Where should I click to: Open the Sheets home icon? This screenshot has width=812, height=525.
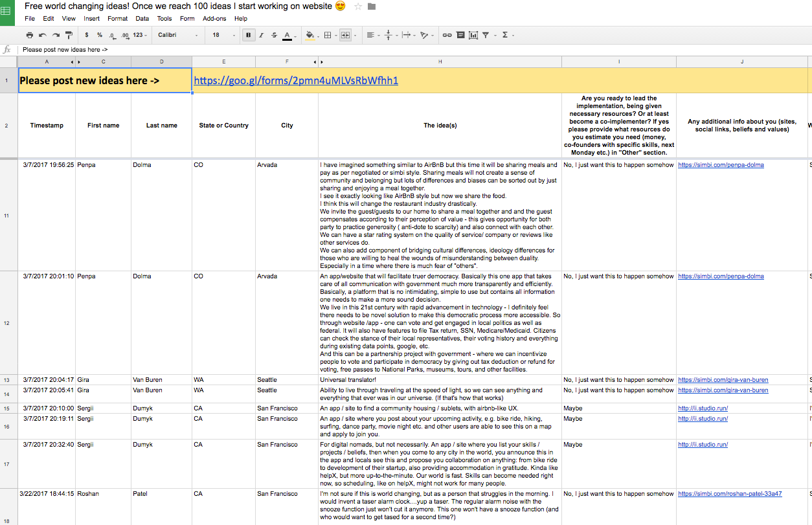click(7, 12)
